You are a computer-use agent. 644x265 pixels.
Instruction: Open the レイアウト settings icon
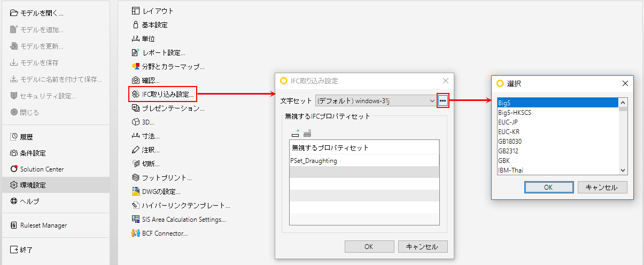coord(136,11)
